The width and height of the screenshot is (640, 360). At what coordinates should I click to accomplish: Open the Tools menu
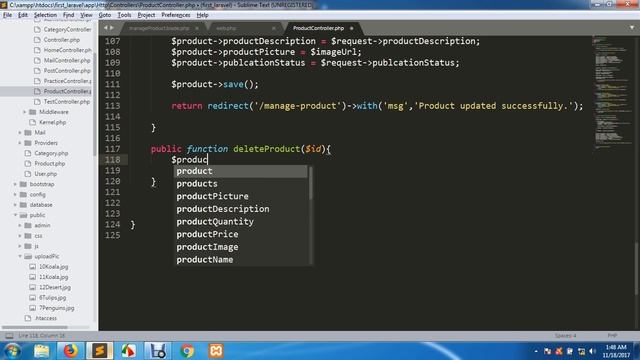(124, 15)
